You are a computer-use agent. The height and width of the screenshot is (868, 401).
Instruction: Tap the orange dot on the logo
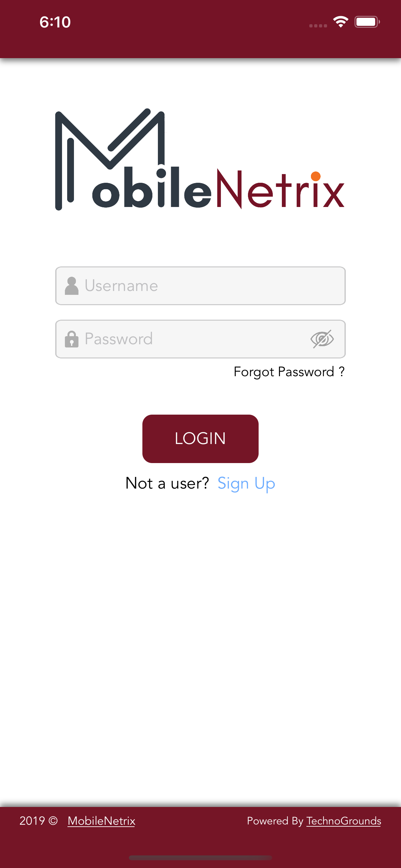coord(315,176)
